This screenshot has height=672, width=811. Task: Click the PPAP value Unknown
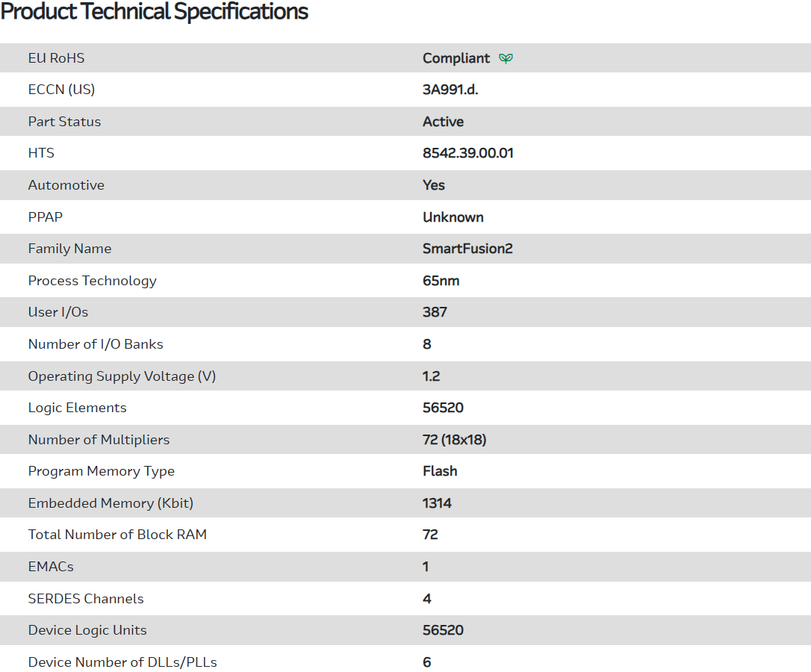click(453, 217)
